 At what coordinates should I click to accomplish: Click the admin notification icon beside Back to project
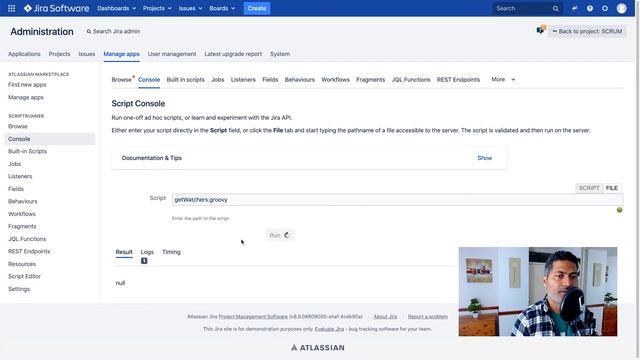tap(541, 30)
